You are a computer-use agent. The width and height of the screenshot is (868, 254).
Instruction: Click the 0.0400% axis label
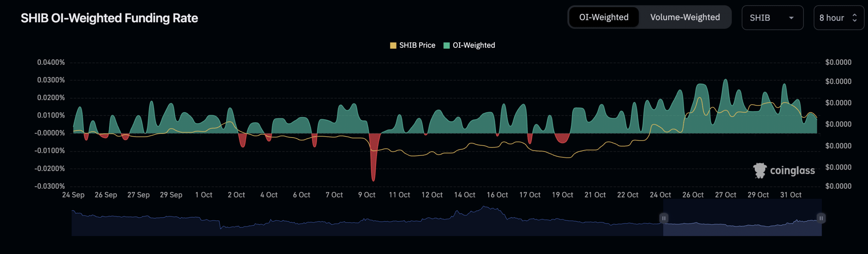pyautogui.click(x=51, y=62)
